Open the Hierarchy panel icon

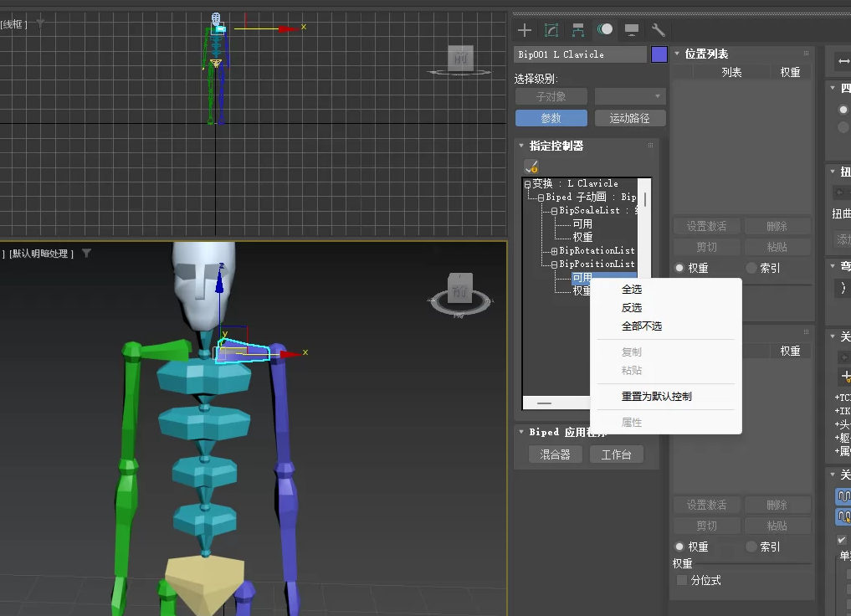pos(578,30)
